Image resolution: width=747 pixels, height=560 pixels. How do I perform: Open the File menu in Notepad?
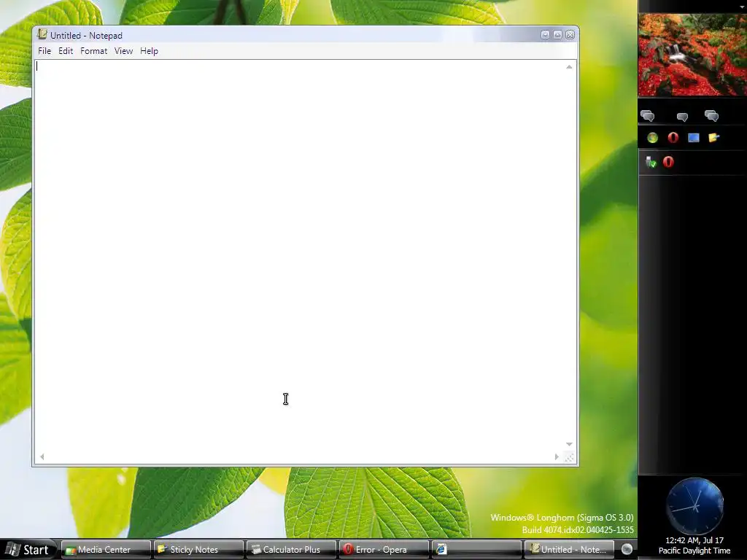tap(44, 51)
